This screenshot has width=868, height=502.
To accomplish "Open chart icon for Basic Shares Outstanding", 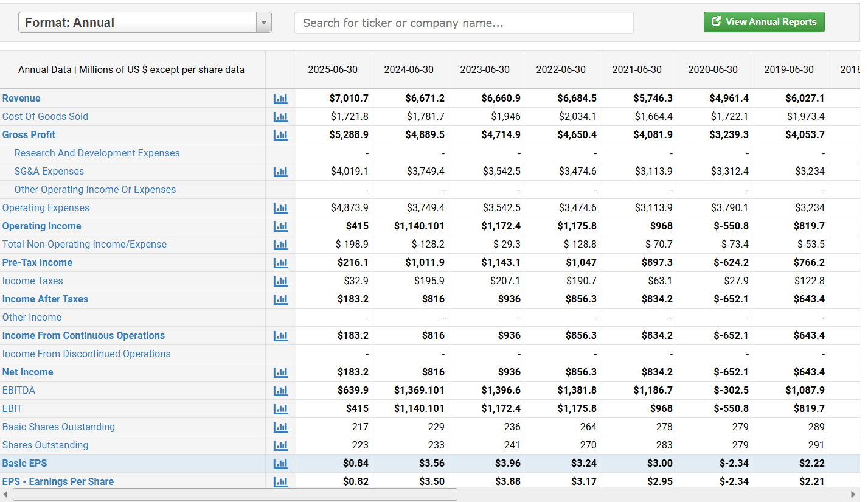I will (280, 427).
